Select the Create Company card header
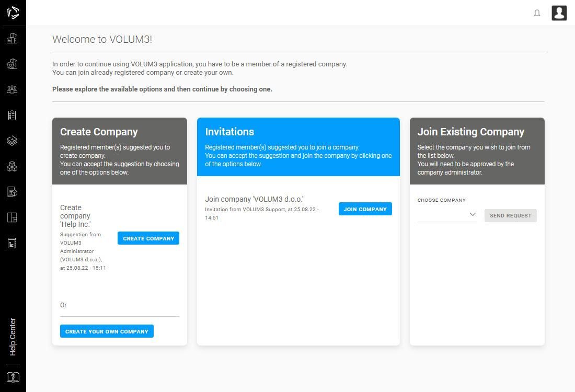 [120, 151]
